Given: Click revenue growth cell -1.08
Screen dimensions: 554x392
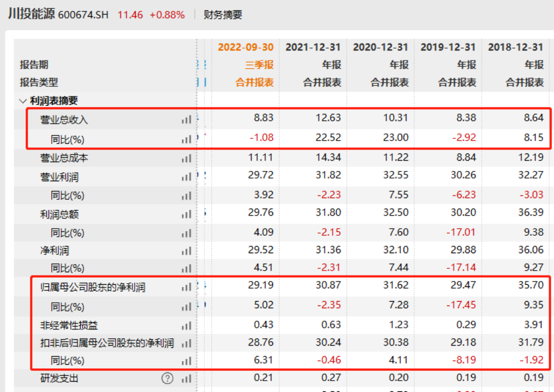Looking at the screenshot, I should 261,137.
